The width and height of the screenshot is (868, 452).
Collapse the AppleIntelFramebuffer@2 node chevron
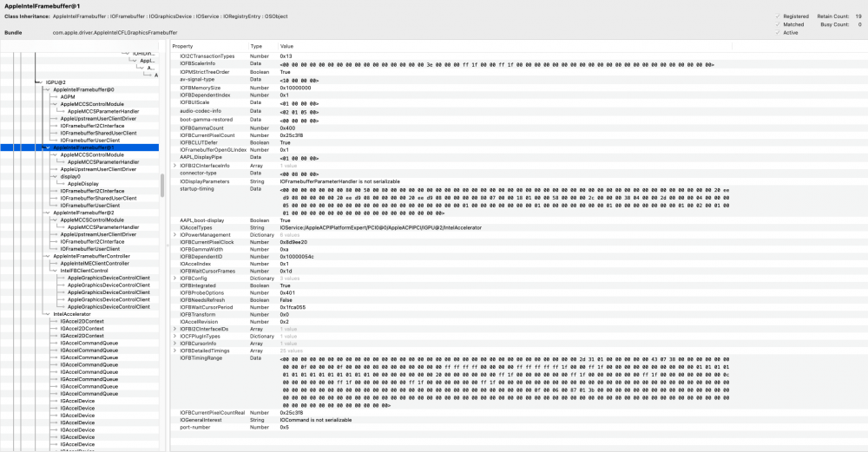(48, 213)
